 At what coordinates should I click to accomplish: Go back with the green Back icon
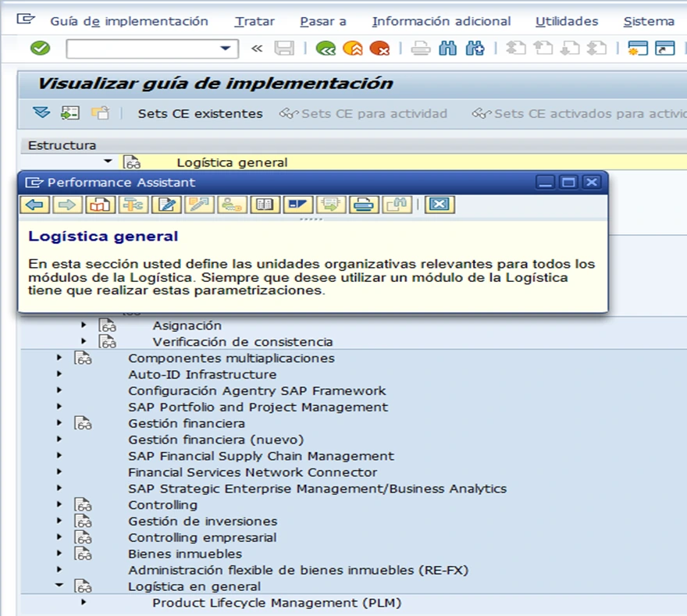coord(326,48)
